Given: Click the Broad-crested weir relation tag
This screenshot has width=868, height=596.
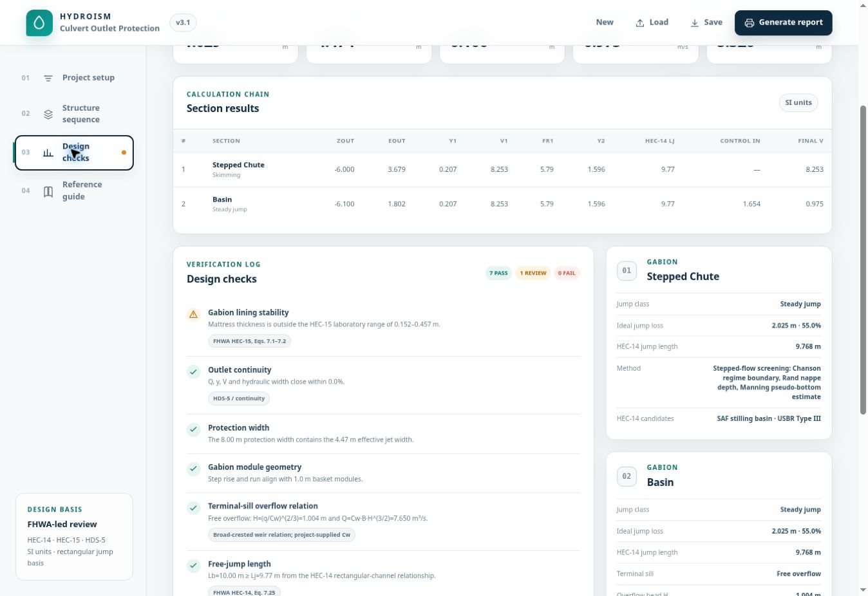Looking at the screenshot, I should click(x=281, y=535).
